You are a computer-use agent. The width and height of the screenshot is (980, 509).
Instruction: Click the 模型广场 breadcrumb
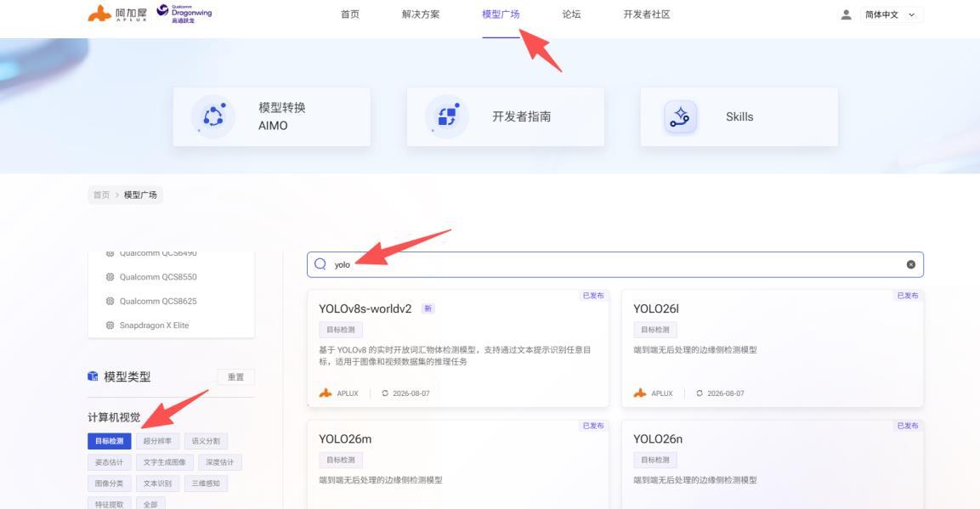tap(140, 195)
